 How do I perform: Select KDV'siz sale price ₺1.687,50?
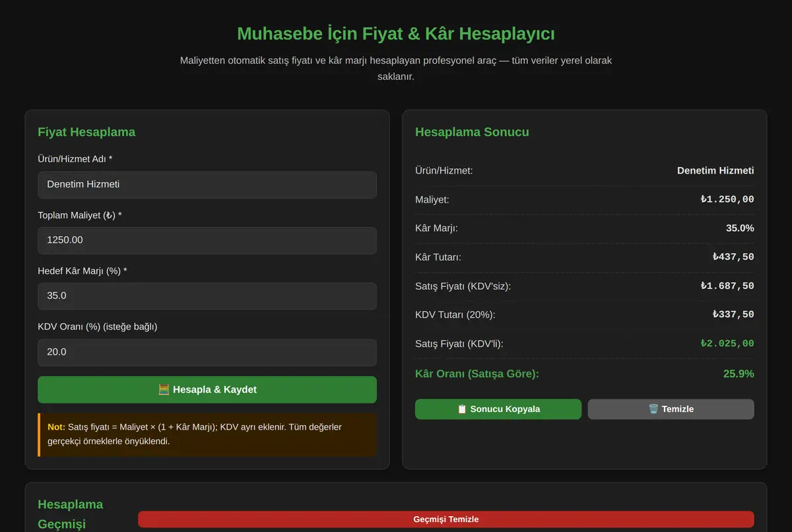[727, 286]
